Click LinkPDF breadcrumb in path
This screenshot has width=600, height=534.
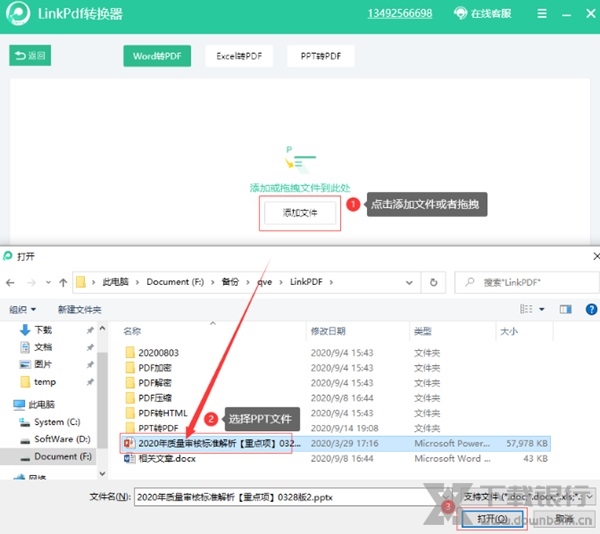[x=306, y=282]
